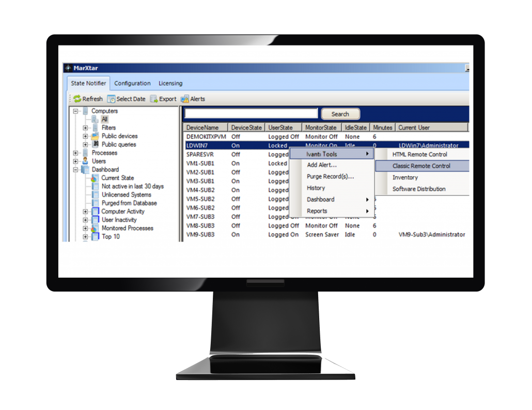532x410 pixels.
Task: Select the Monitored Processes chart icon
Action: coord(95,228)
